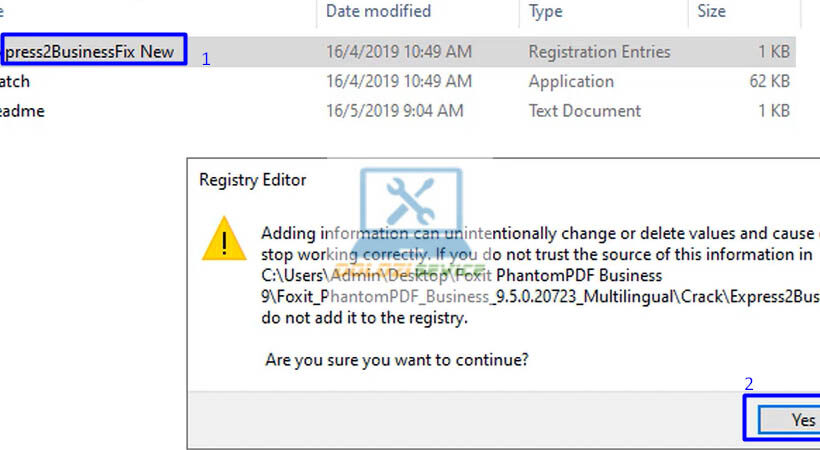Click the Registration Entries type cell
This screenshot has width=820, height=450.
[599, 51]
